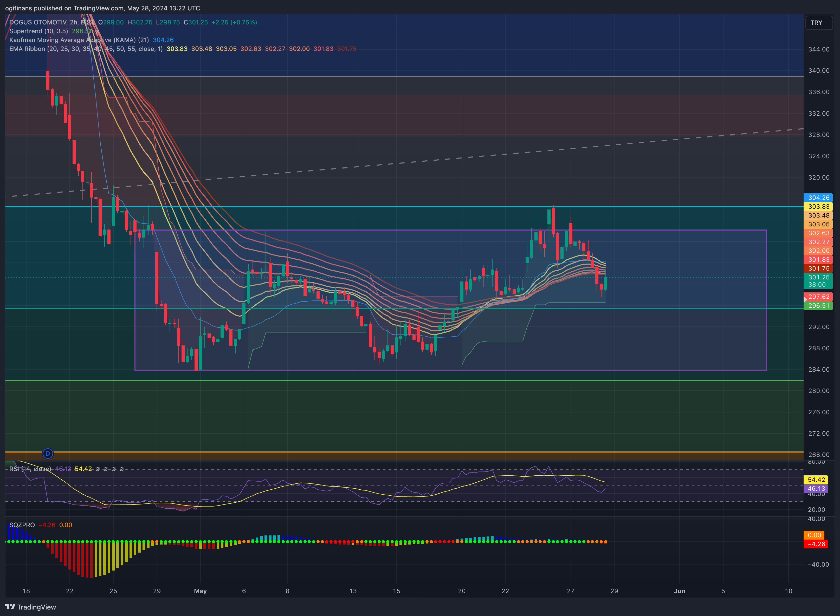This screenshot has height=616, width=840.
Task: Click the ogifinans published header text
Action: [102, 8]
